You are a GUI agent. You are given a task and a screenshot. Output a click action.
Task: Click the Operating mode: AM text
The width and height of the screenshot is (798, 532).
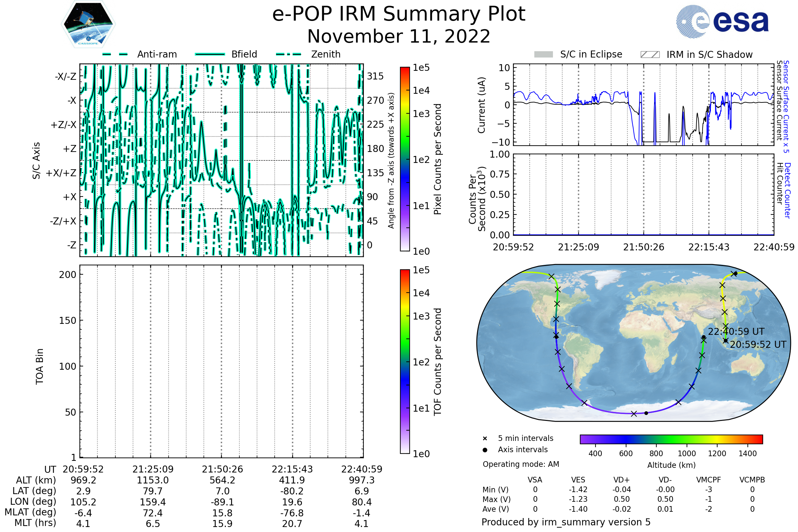(x=521, y=464)
